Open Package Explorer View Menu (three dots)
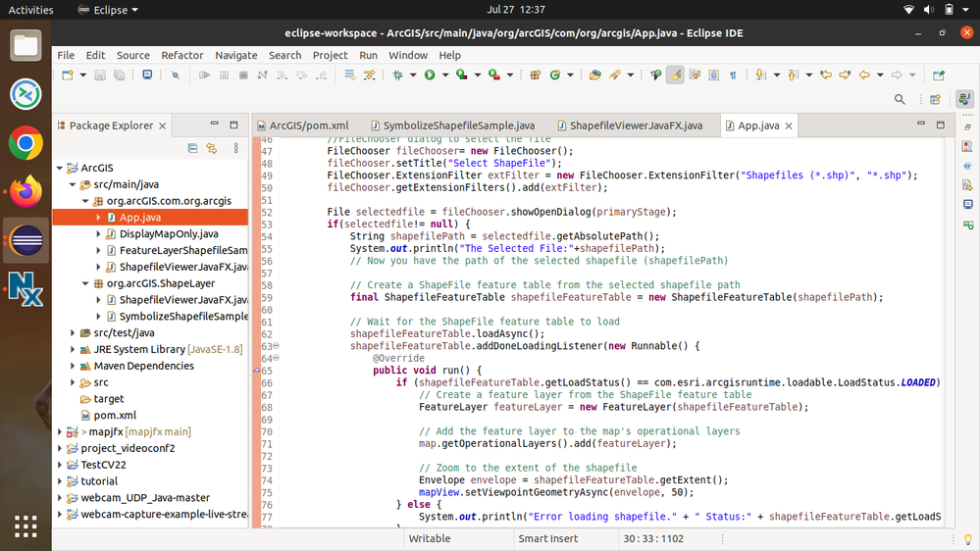 [235, 148]
